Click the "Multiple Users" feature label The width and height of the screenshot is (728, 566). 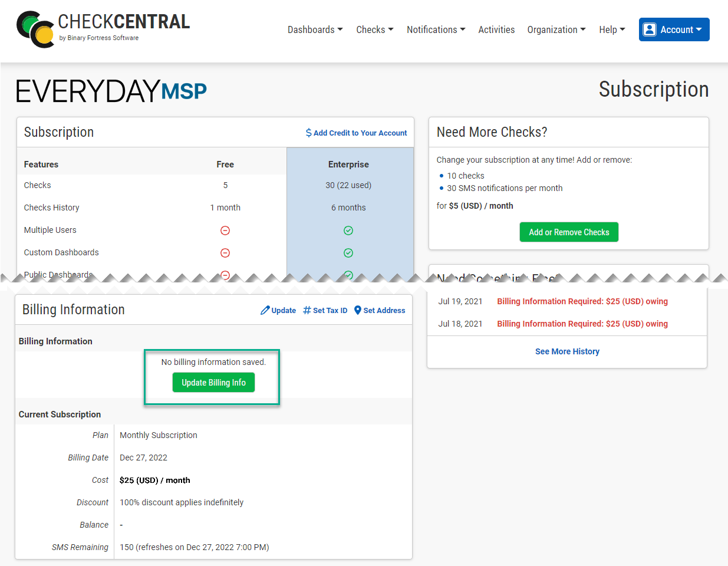[x=50, y=230]
